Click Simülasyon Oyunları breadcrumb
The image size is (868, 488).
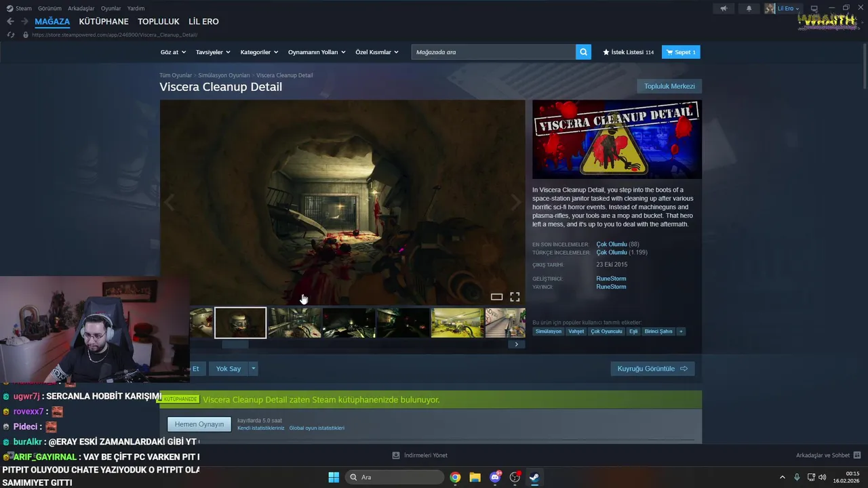[224, 75]
